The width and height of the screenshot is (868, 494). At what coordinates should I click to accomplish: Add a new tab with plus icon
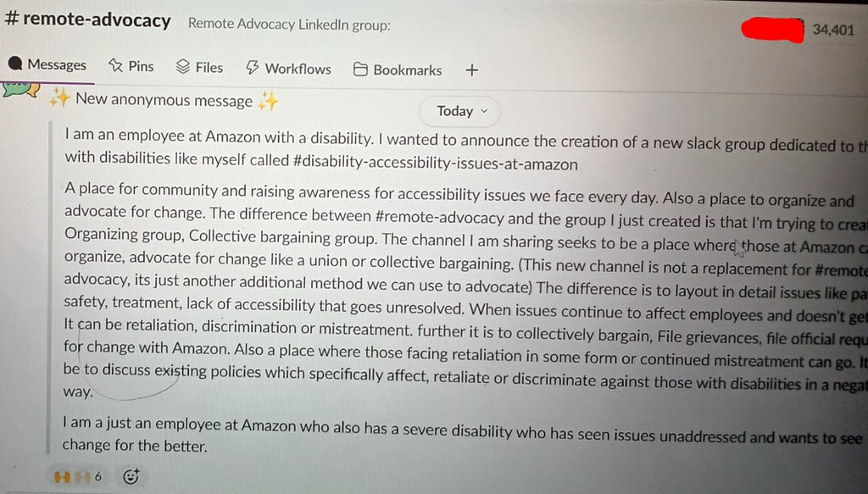pyautogui.click(x=472, y=70)
